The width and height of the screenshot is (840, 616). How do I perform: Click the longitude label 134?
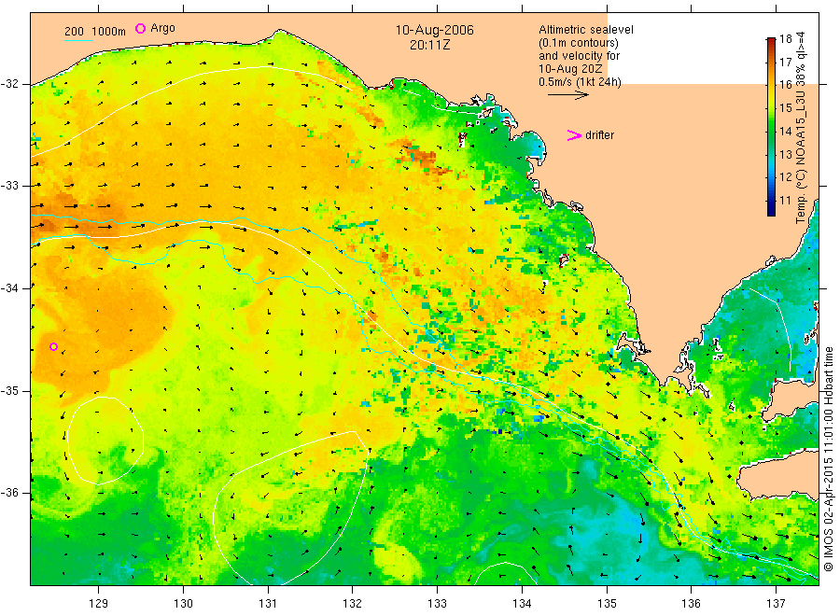pyautogui.click(x=522, y=604)
